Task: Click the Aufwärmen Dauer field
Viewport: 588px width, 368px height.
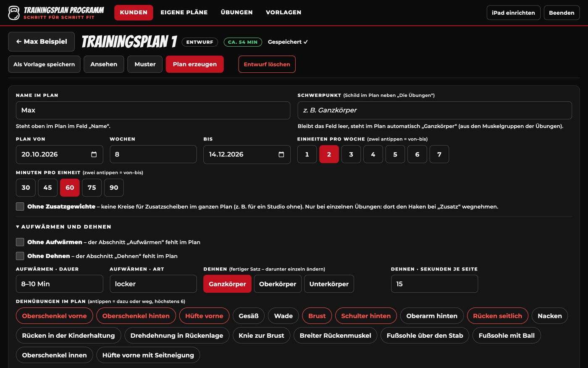Action: tap(59, 284)
